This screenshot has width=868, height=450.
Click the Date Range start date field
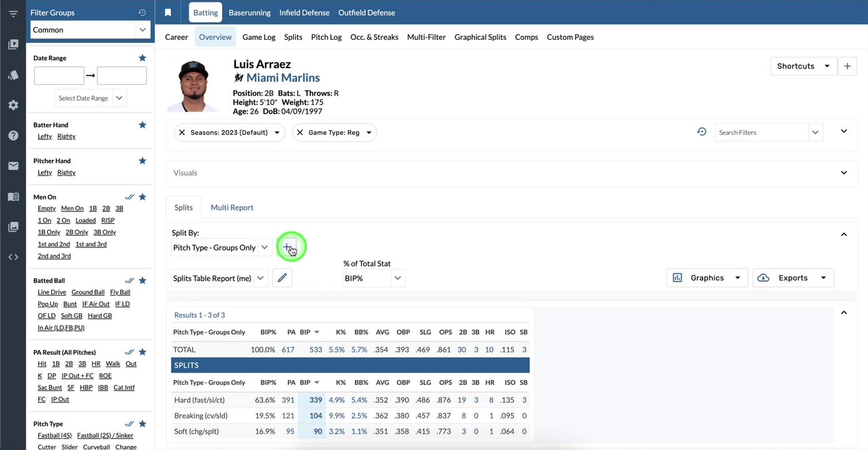pos(59,76)
